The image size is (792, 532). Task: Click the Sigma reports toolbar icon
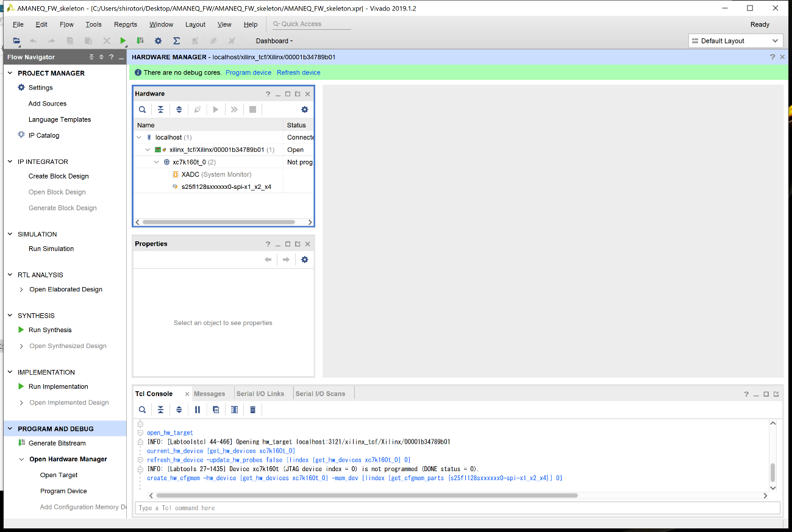176,41
